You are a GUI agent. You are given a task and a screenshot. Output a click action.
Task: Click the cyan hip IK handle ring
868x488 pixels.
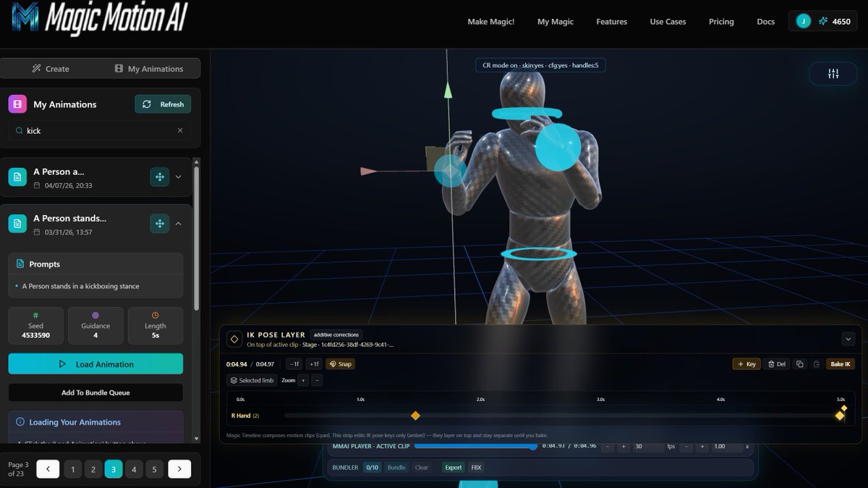539,254
